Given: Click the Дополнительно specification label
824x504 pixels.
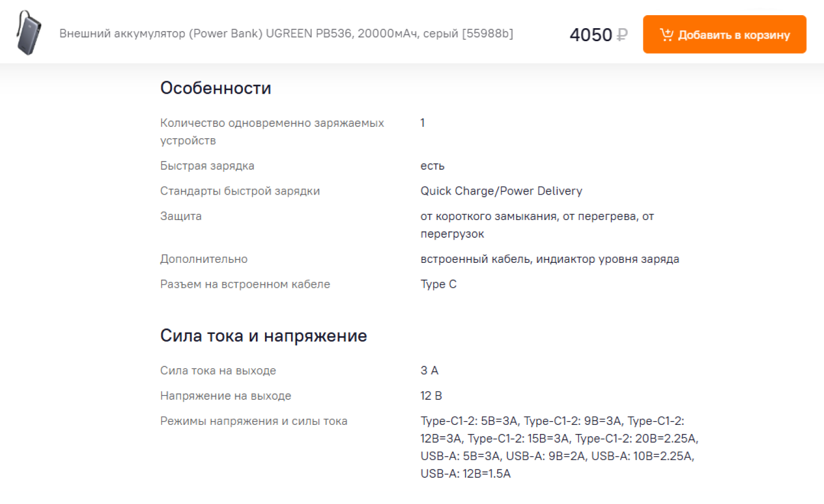Looking at the screenshot, I should click(204, 259).
